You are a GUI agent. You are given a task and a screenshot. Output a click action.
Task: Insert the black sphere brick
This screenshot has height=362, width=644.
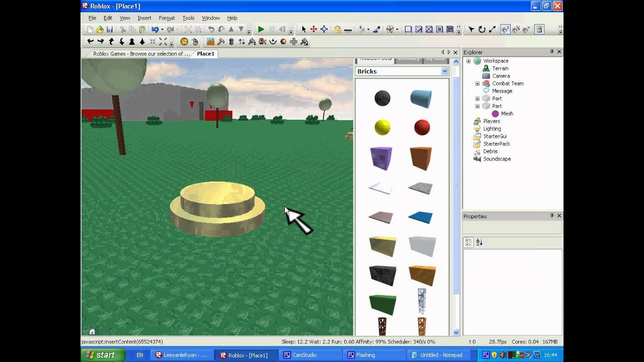click(382, 98)
